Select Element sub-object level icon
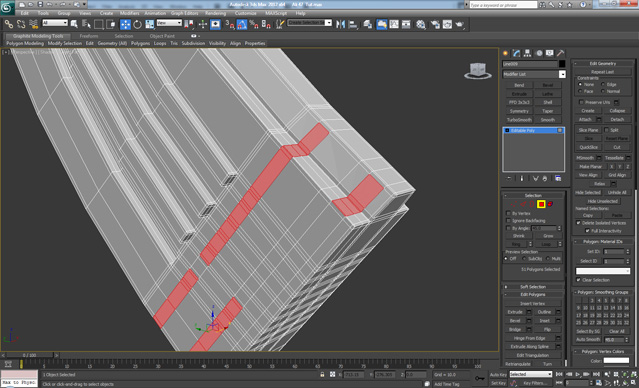The width and height of the screenshot is (639, 388). (550, 204)
